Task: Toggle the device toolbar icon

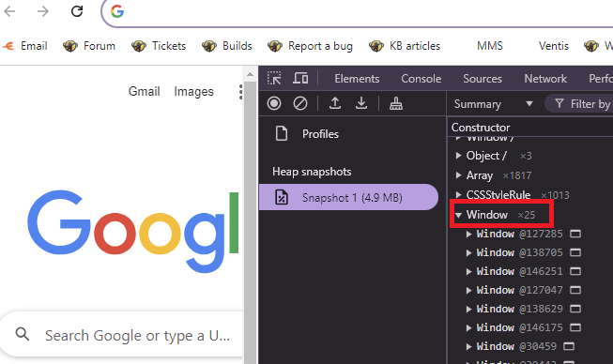Action: tap(300, 79)
